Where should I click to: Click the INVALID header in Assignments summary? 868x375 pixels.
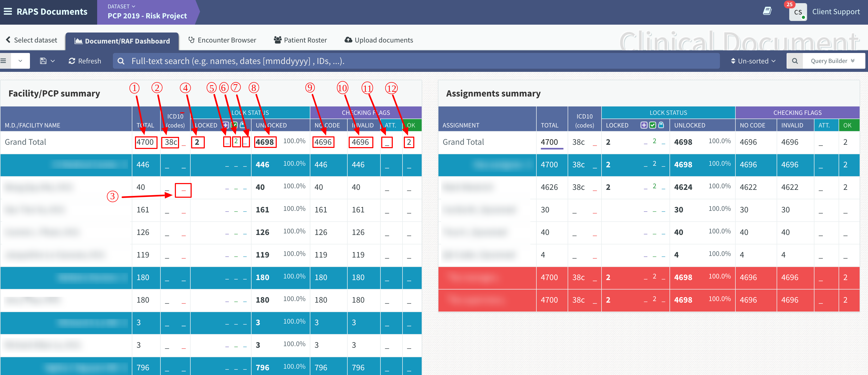click(x=792, y=125)
